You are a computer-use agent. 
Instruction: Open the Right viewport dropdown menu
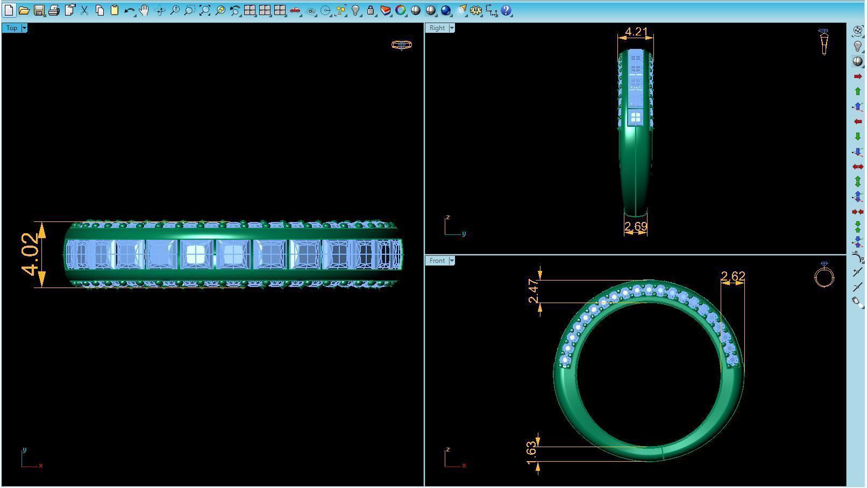tap(452, 28)
